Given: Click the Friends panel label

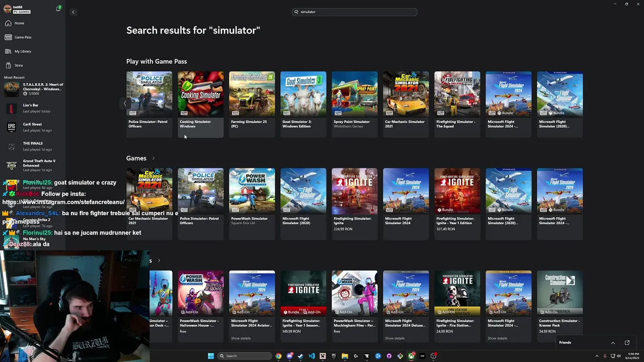Looking at the screenshot, I should click(565, 342).
